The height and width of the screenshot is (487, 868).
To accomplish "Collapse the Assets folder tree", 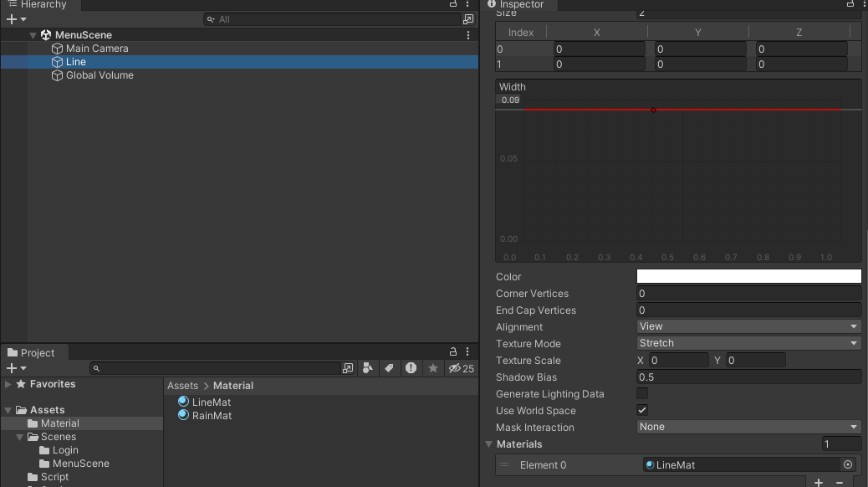I will (x=8, y=410).
